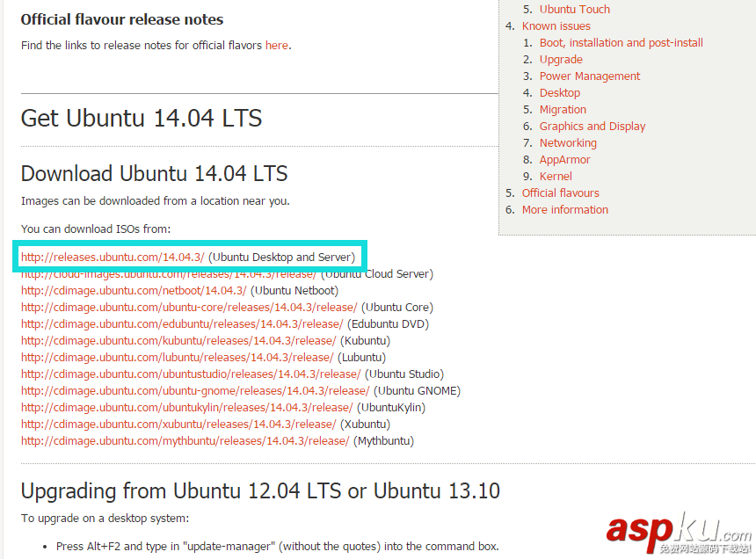Go to Boot, installation and post-install
The height and width of the screenshot is (559, 756).
(621, 43)
